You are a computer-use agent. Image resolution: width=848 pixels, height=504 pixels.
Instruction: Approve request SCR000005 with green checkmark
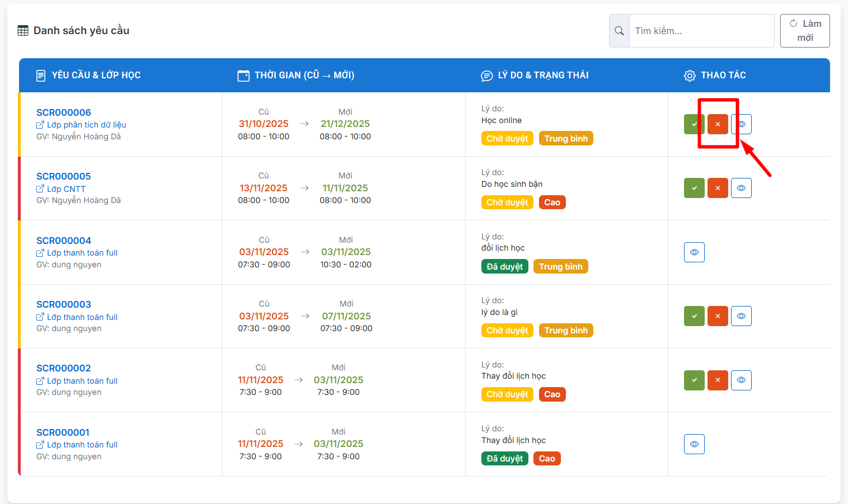pos(694,188)
